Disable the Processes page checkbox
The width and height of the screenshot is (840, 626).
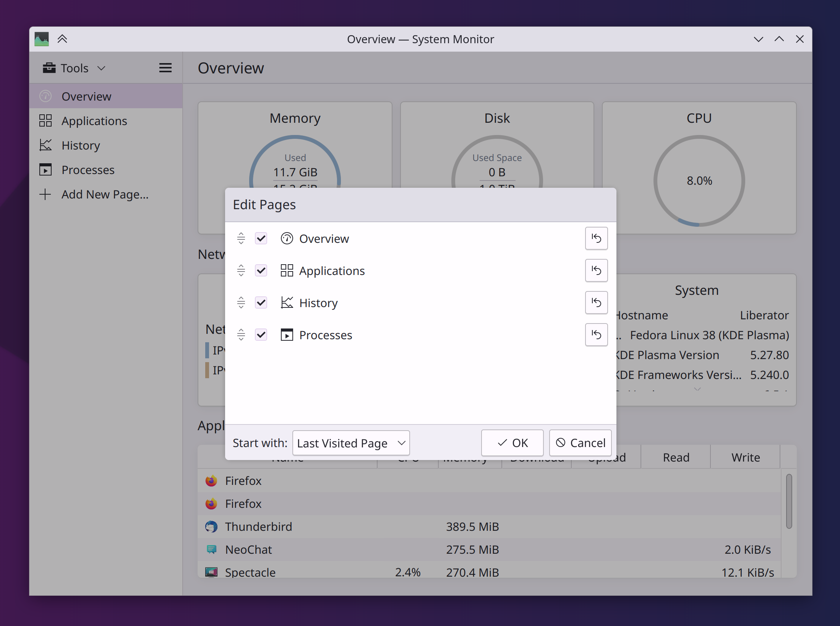point(261,335)
